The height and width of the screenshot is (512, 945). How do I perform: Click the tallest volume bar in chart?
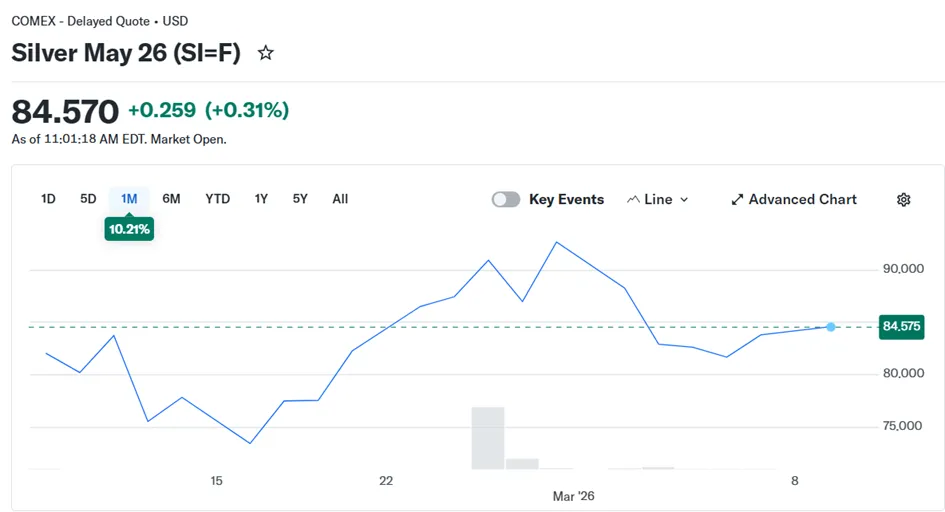coord(488,437)
